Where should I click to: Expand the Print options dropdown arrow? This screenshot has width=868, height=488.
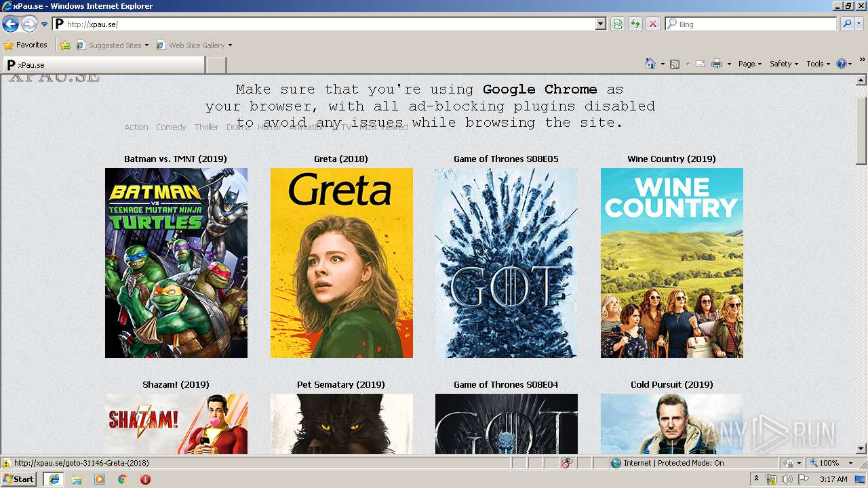(x=729, y=64)
